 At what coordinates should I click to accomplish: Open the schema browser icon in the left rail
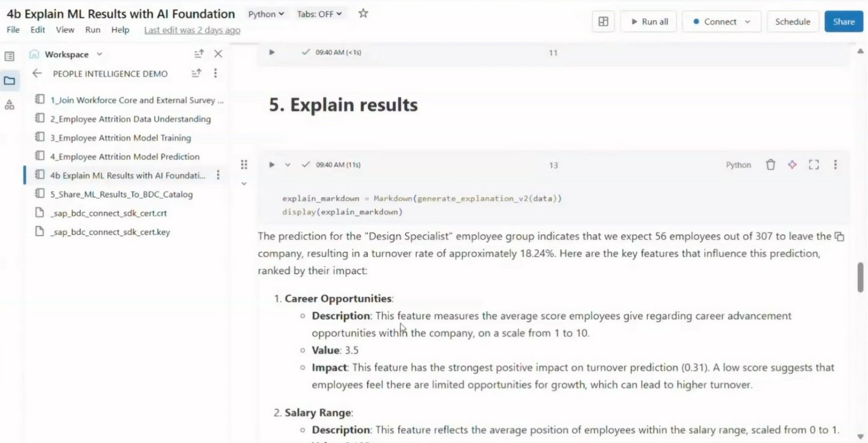(9, 105)
